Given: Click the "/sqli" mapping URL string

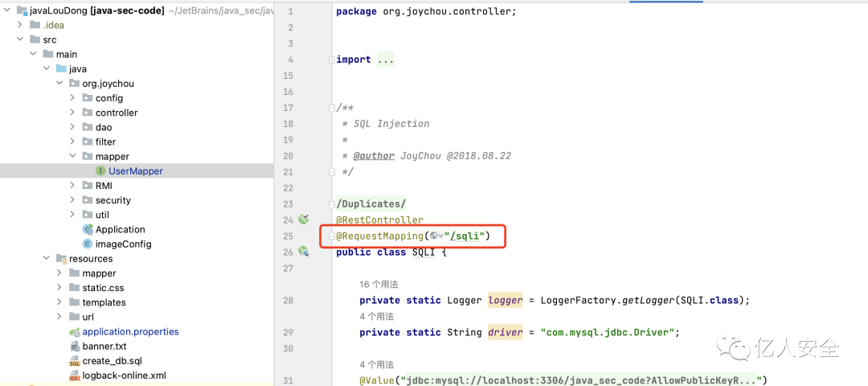Looking at the screenshot, I should pyautogui.click(x=465, y=236).
